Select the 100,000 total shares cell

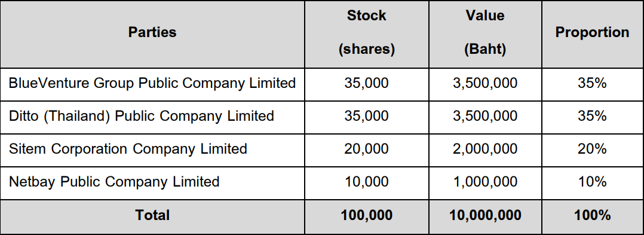tap(367, 216)
